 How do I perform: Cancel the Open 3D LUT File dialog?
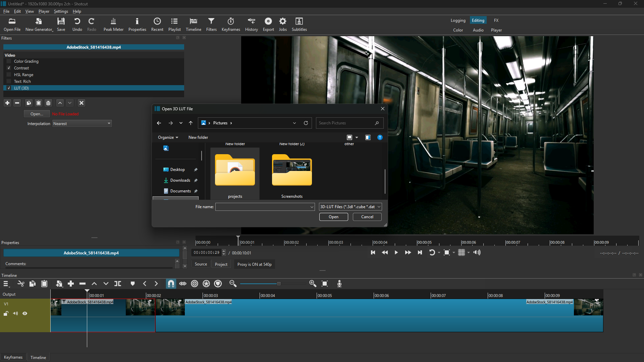[x=367, y=217]
